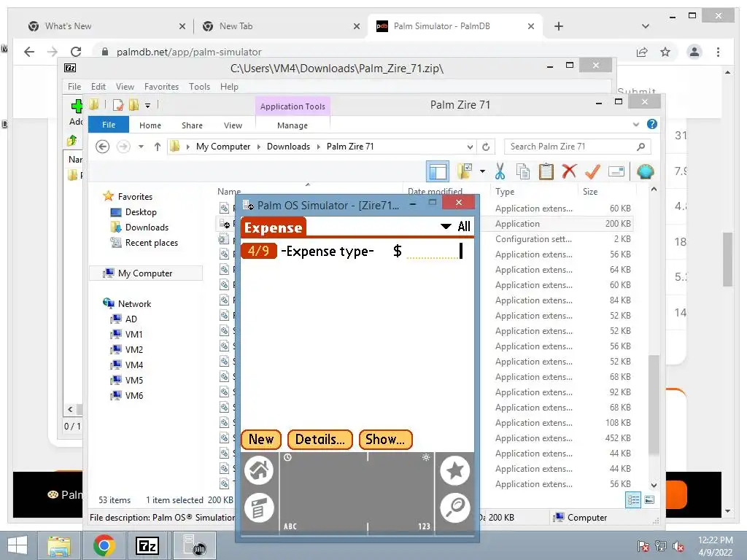The image size is (747, 560).
Task: Click the Up one level arrow in Explorer
Action: point(158,147)
